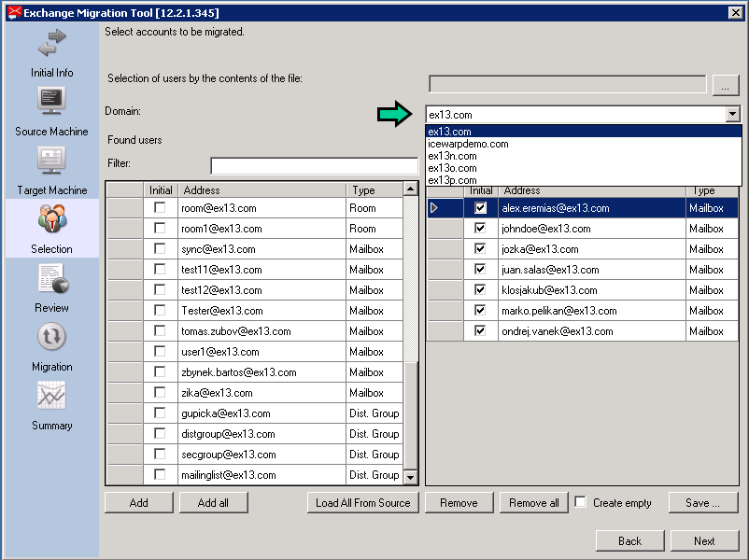Enable checkbox for Tester@ex13.com

[x=160, y=310]
